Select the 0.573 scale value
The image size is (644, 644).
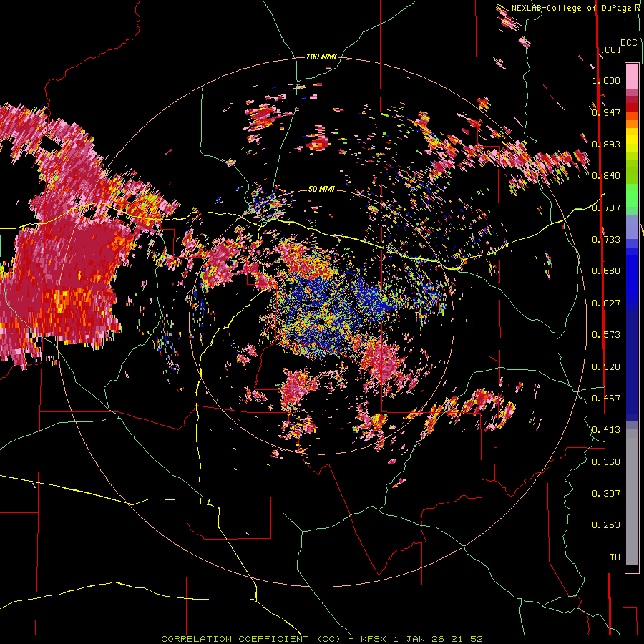click(x=606, y=334)
